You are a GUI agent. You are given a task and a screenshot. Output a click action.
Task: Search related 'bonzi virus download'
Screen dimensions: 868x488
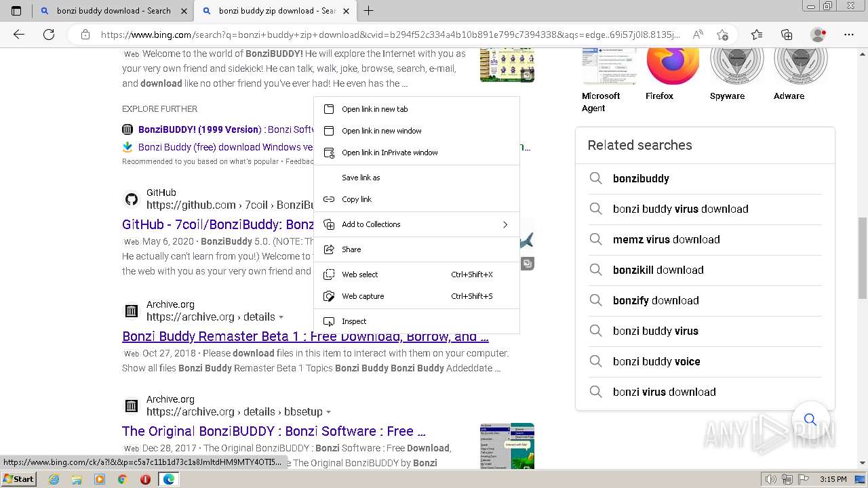(705, 392)
